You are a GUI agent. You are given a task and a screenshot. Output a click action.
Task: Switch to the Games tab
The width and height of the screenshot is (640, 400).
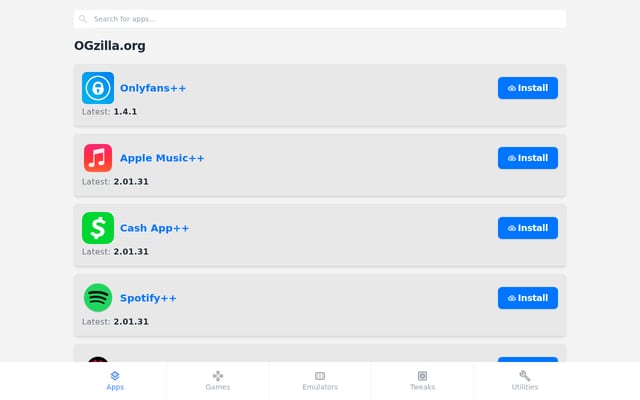218,380
